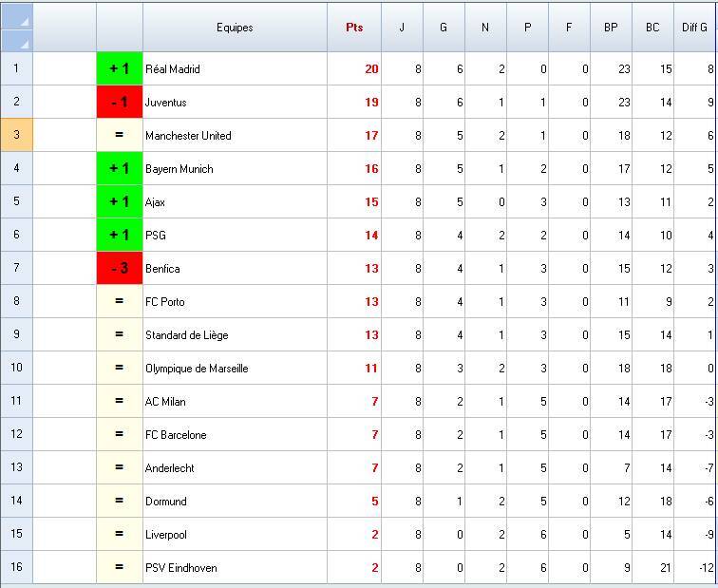Select highlighted row header 3
Screen dimensions: 718x588
[16, 135]
